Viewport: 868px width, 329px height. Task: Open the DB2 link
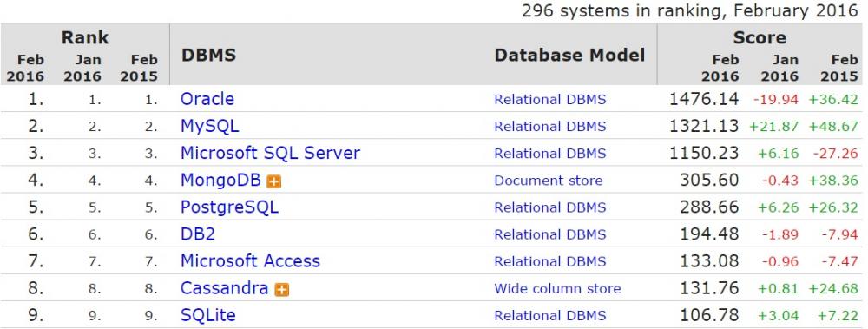198,234
